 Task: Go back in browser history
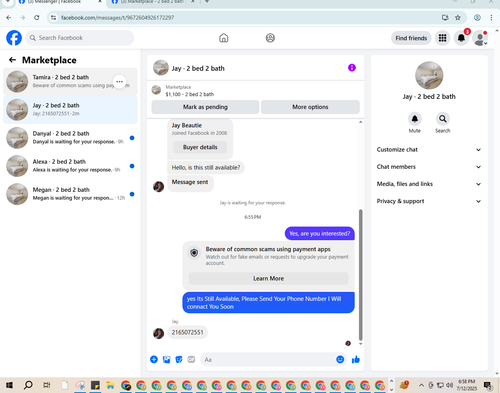(9, 18)
